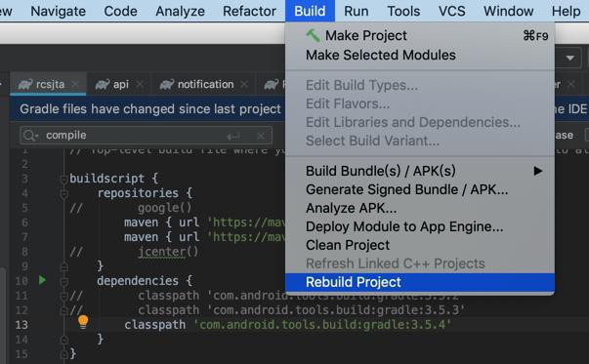Screen dimensions: 589x364
Task: Open the toolbar dropdown arrow at top right
Action: pos(570,59)
